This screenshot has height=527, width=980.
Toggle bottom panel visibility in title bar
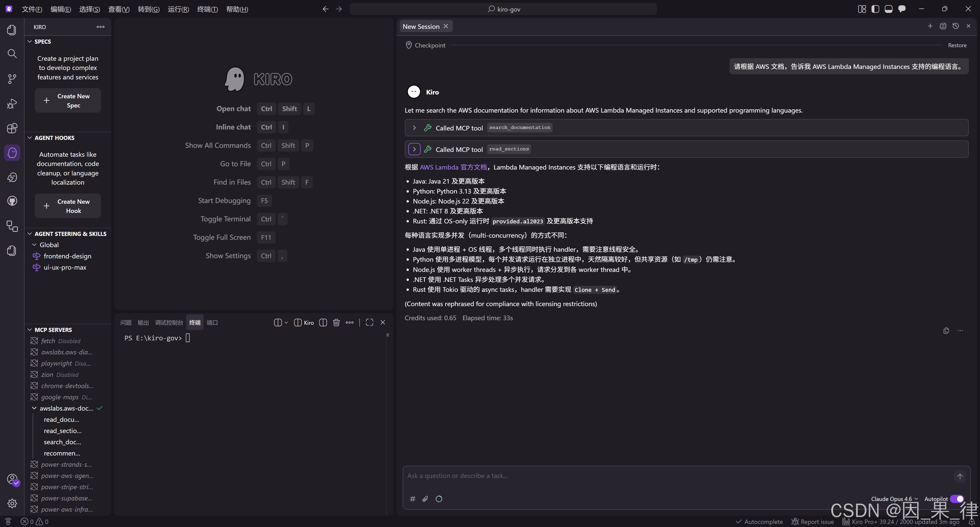(889, 9)
